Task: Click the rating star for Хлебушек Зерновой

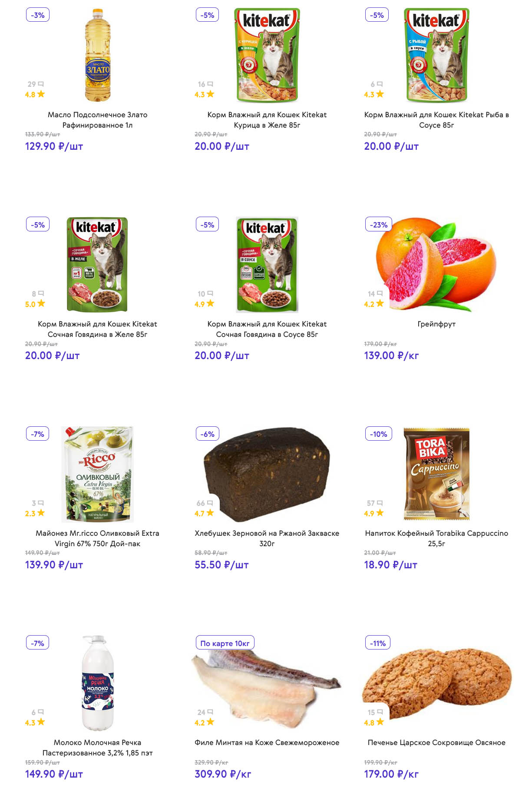Action: click(x=210, y=513)
